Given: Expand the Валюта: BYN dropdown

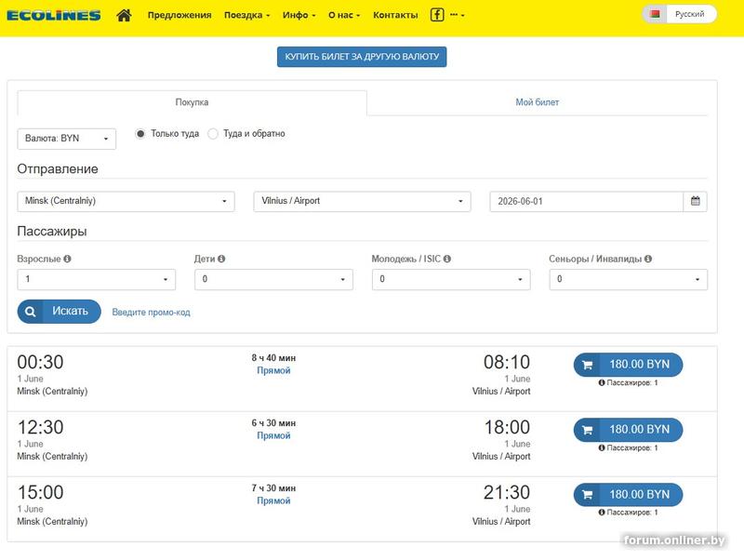Looking at the screenshot, I should [66, 139].
